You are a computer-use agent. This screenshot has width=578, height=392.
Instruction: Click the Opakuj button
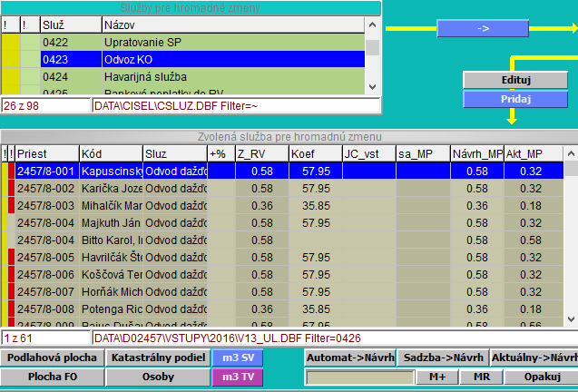tap(542, 377)
